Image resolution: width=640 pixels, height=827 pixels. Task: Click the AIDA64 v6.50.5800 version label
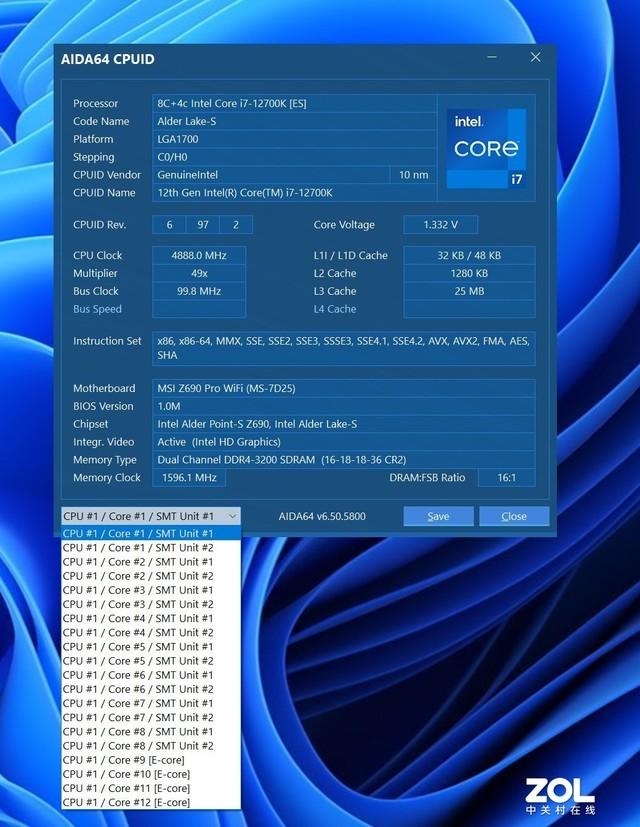tap(322, 516)
